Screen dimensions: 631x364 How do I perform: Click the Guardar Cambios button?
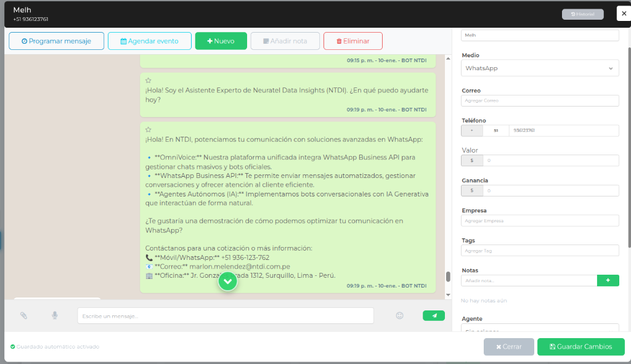(x=580, y=347)
